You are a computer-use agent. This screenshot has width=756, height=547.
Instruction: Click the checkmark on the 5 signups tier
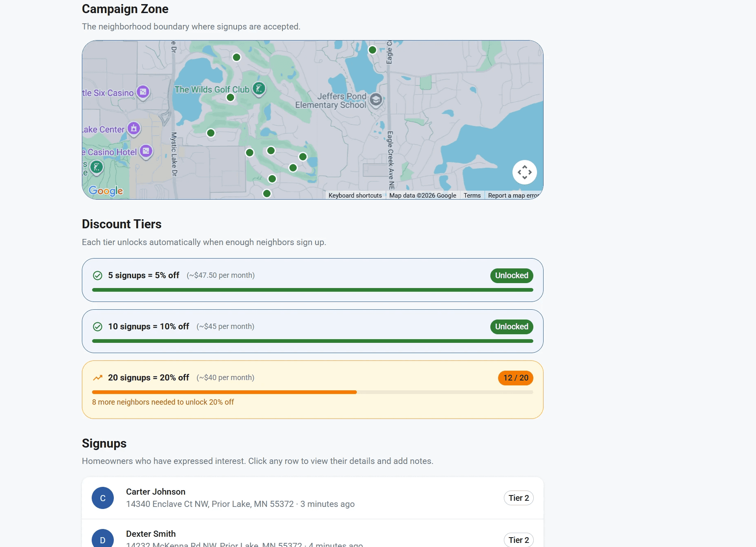coord(97,275)
